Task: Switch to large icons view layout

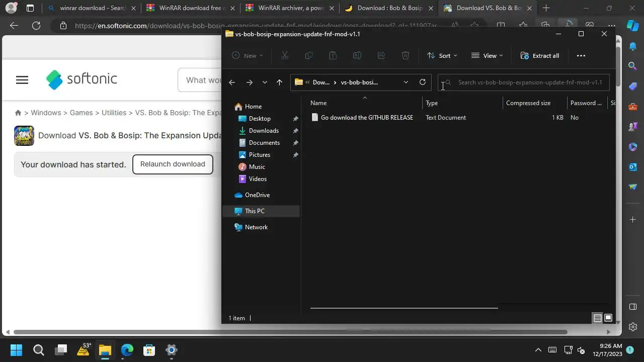Action: click(608, 318)
